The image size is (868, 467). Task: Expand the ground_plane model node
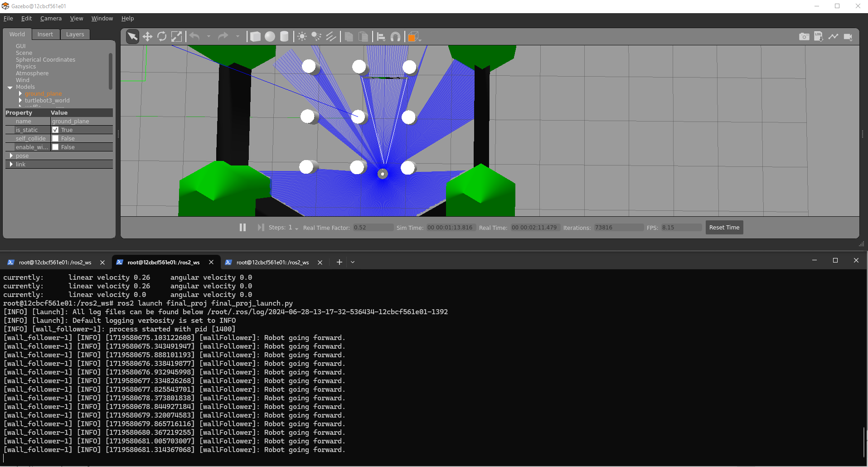(x=20, y=94)
